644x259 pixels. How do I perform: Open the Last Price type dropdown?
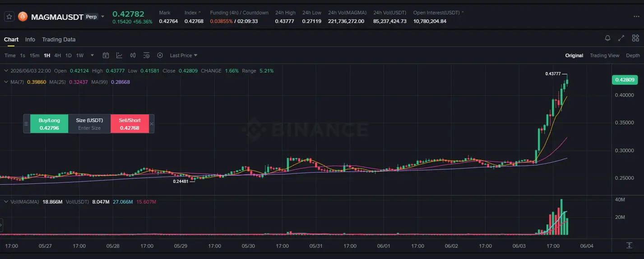pos(184,55)
